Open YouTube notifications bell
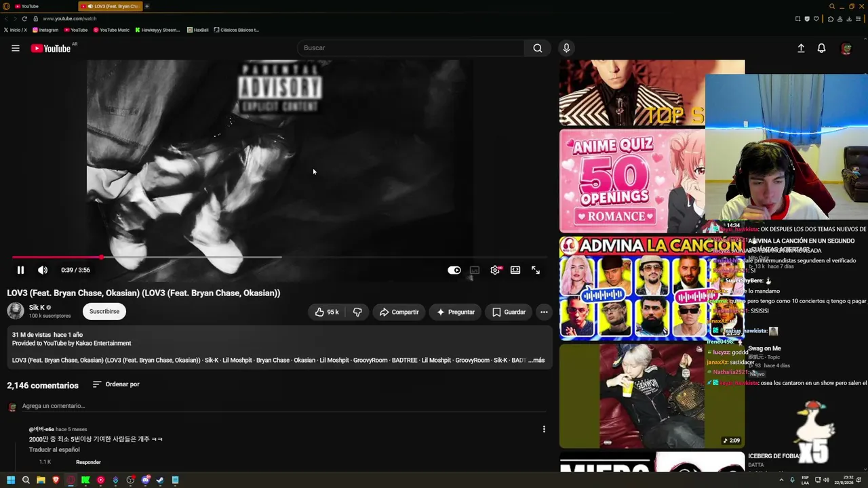The width and height of the screenshot is (868, 488). click(821, 48)
